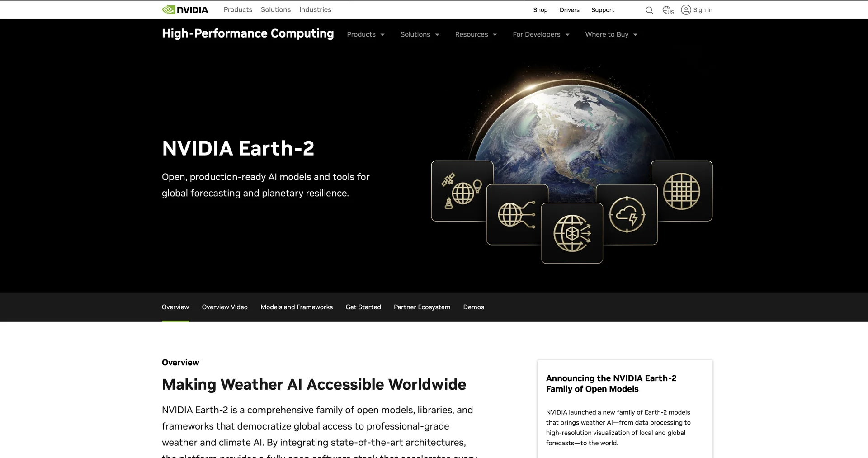868x458 pixels.
Task: Expand the Where to Buy dropdown
Action: (x=611, y=34)
